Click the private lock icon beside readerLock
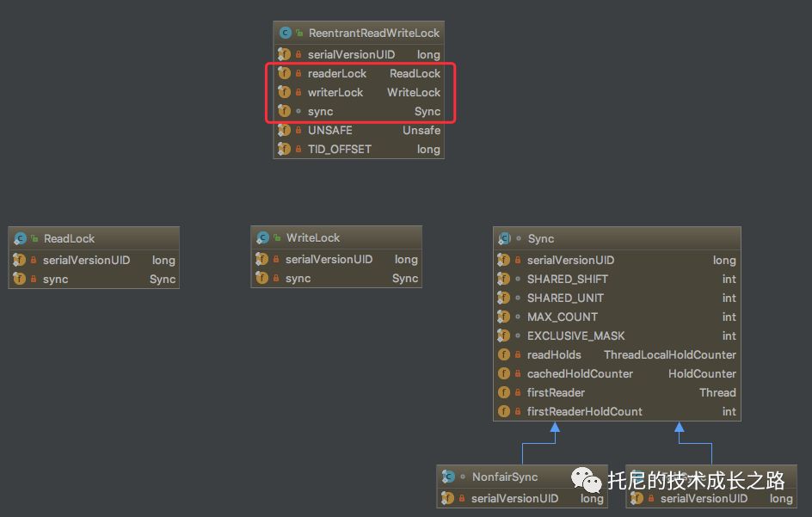Image resolution: width=812 pixels, height=517 pixels. pyautogui.click(x=298, y=74)
